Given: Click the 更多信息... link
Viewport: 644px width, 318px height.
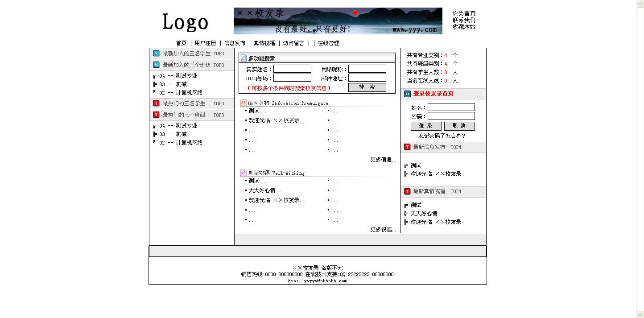Looking at the screenshot, I should [384, 160].
